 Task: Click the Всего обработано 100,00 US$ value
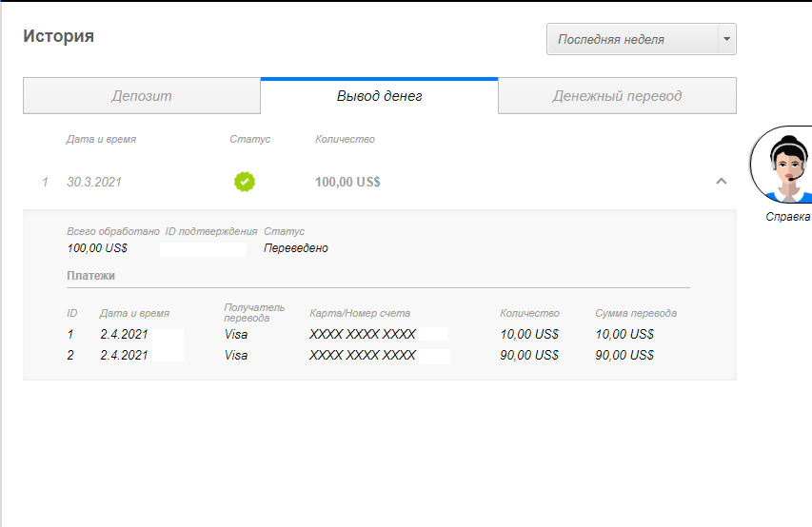tap(97, 248)
